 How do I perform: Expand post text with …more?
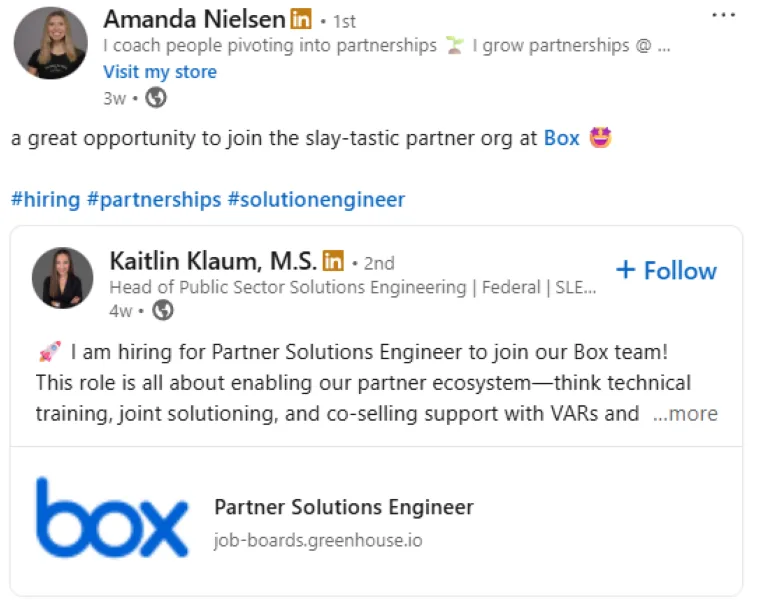[685, 413]
